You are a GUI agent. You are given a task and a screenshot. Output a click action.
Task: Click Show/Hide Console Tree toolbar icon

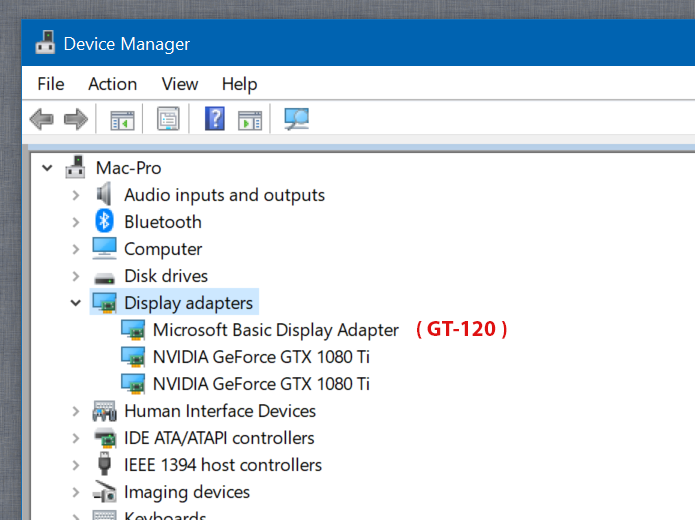(x=122, y=120)
